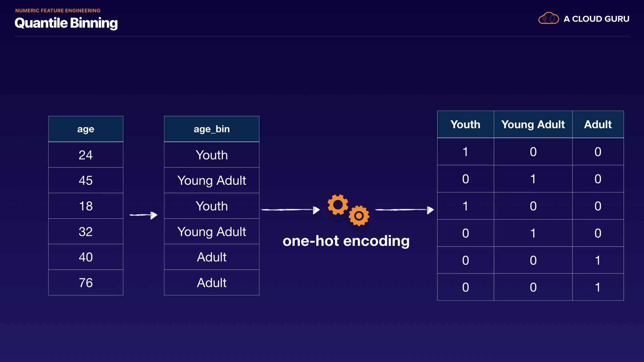Image resolution: width=644 pixels, height=362 pixels.
Task: Click the arrow between age and age_bin tables
Action: coord(144,215)
